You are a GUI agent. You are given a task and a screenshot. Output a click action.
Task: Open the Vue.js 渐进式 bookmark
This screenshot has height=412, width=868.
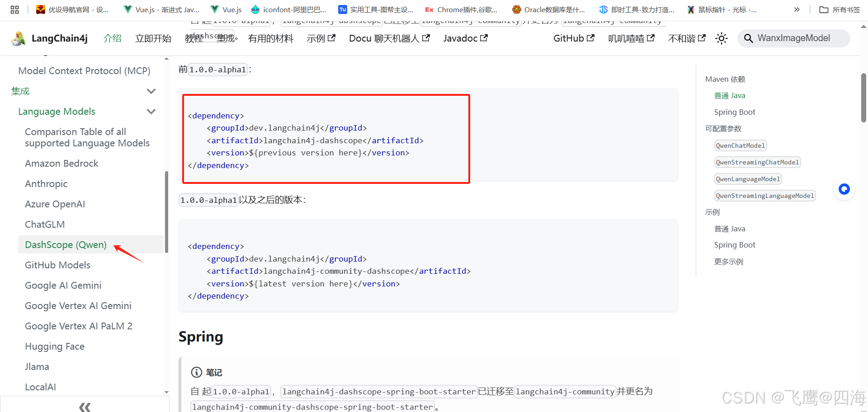pyautogui.click(x=161, y=9)
